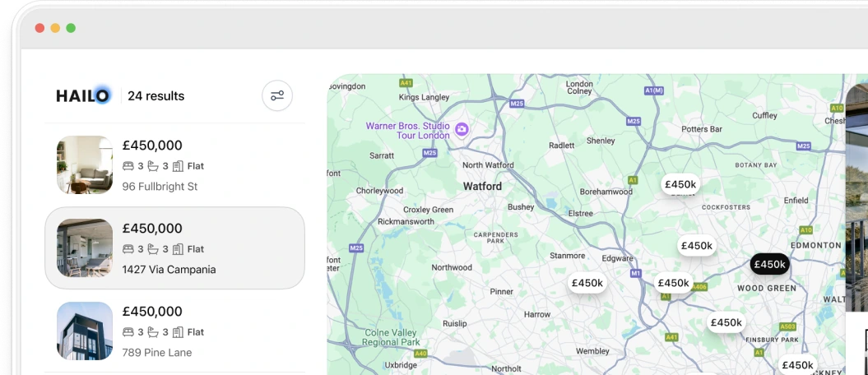Viewport: 868px width, 375px height.
Task: Click the 789 Pine Lane building thumbnail
Action: (x=85, y=331)
